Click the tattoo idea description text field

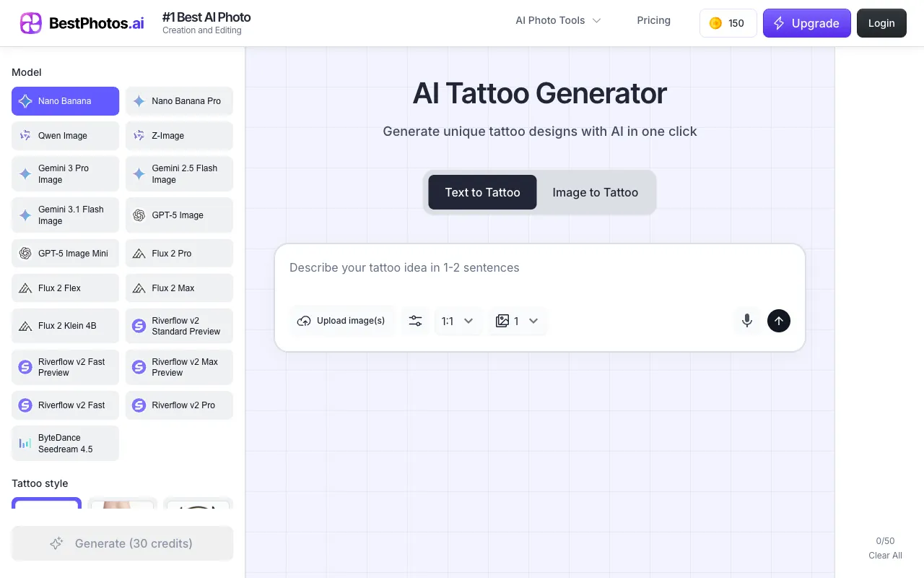tap(540, 268)
